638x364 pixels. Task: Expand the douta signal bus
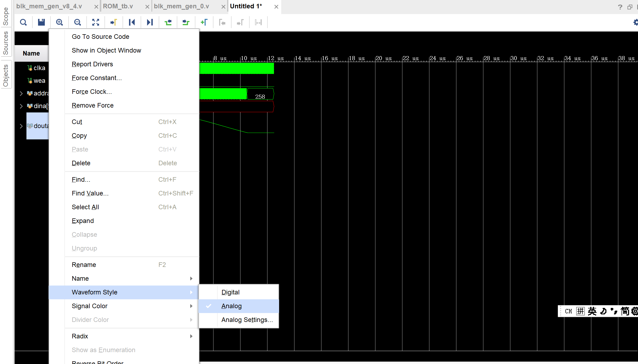pyautogui.click(x=21, y=126)
